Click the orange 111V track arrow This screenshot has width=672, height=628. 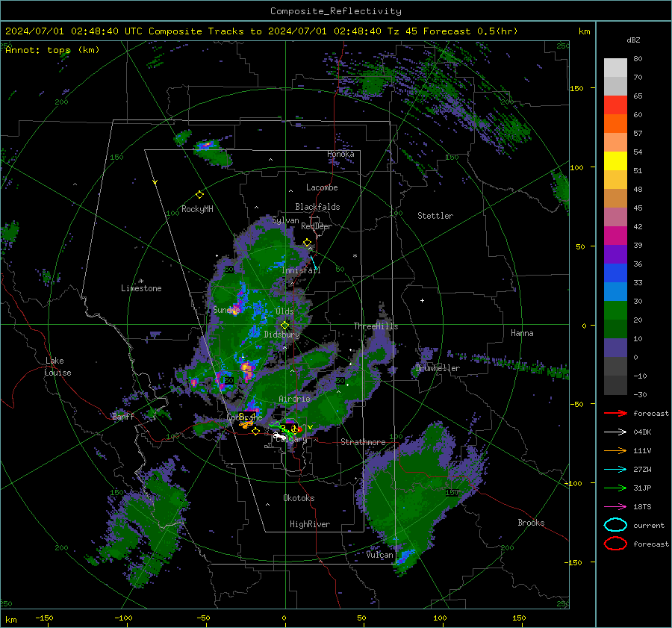pyautogui.click(x=615, y=450)
